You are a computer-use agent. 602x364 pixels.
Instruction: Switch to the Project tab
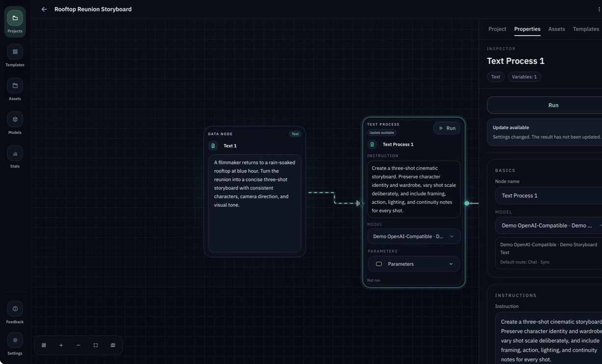pos(497,29)
